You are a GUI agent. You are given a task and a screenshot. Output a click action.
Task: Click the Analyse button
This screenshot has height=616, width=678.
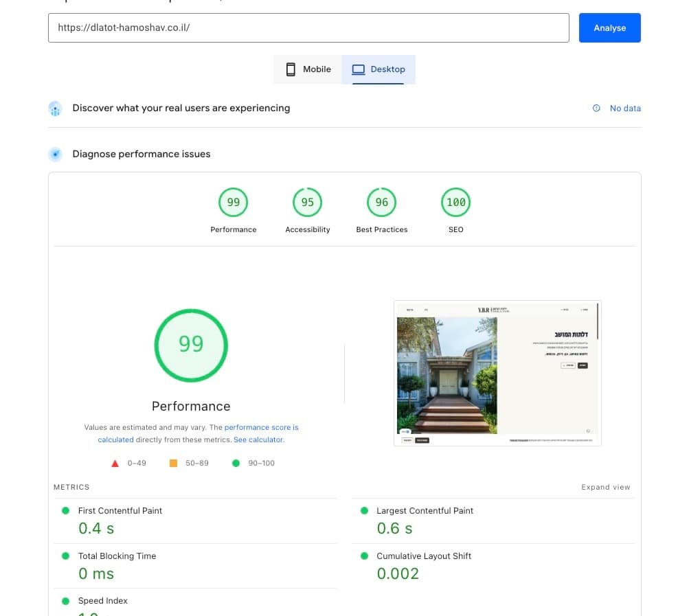tap(609, 27)
